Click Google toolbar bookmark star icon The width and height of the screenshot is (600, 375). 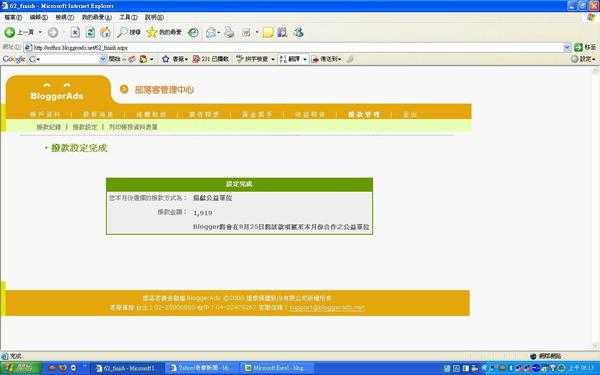pos(165,59)
